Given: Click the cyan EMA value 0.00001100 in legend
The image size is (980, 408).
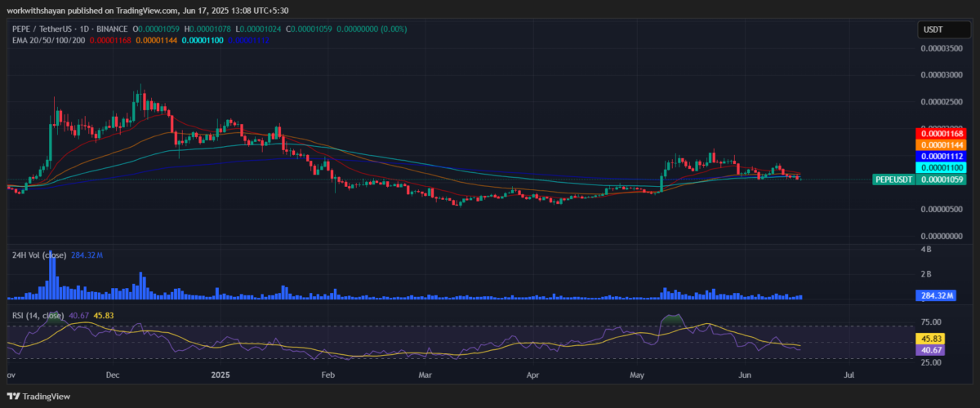Looking at the screenshot, I should (203, 40).
